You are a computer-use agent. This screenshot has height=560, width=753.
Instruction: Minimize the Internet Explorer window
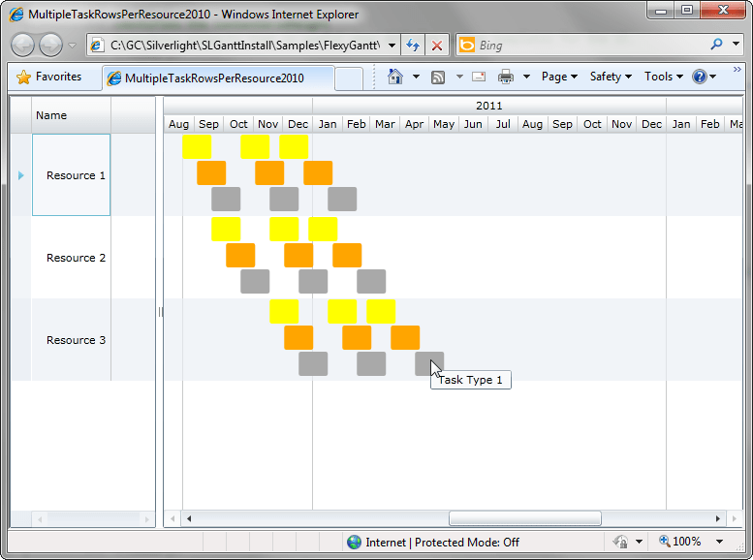[x=661, y=11]
